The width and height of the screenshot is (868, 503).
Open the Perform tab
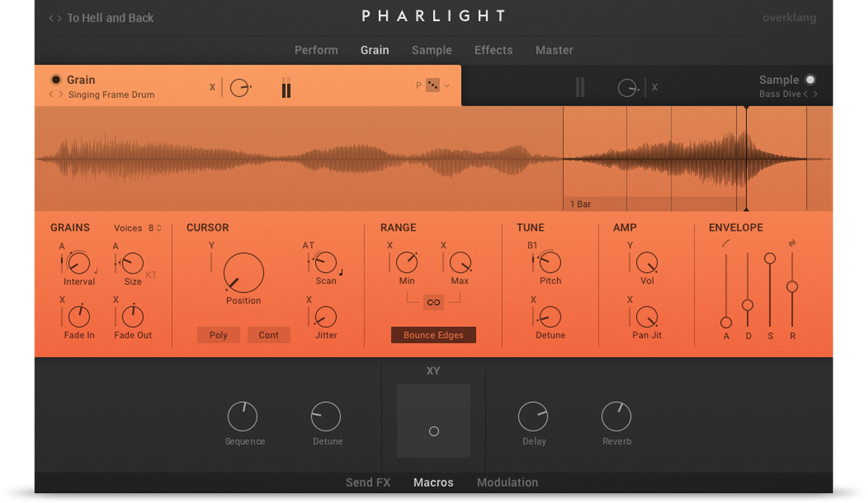pos(316,50)
